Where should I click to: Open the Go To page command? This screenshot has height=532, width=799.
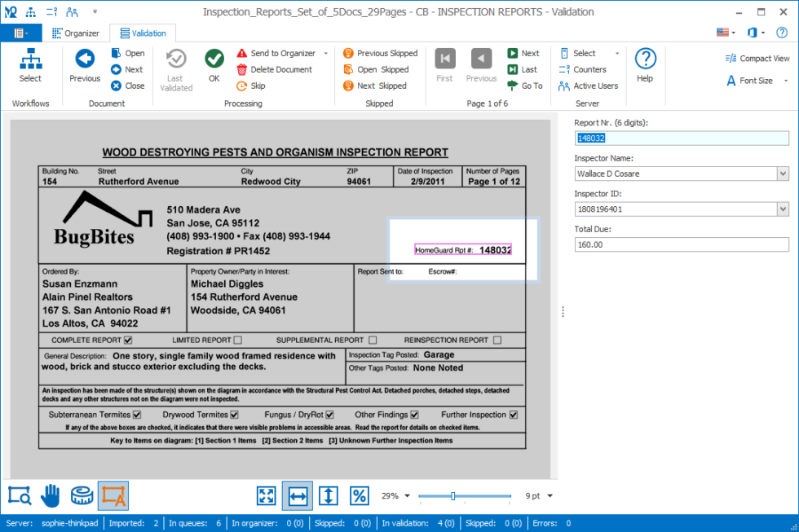click(525, 86)
